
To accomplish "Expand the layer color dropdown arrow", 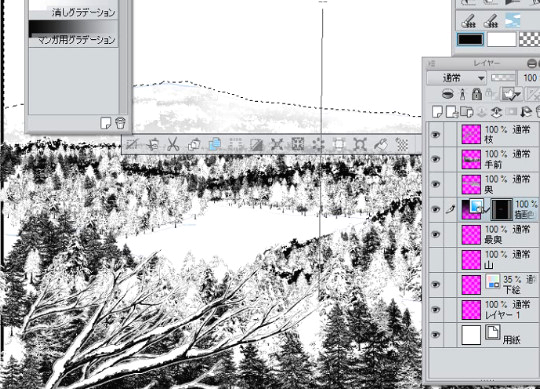I will [519, 94].
